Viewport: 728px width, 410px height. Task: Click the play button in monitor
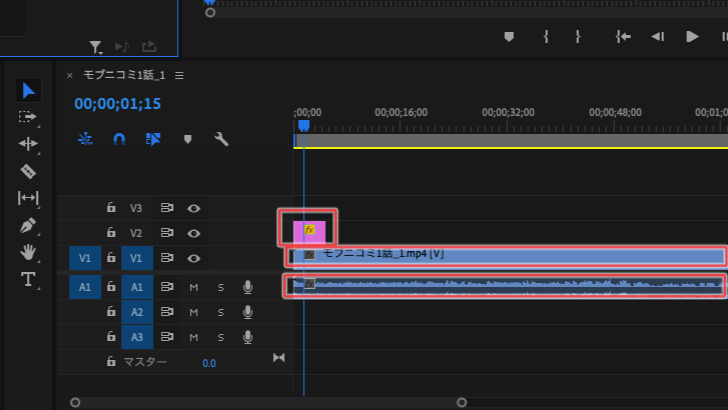(x=692, y=37)
